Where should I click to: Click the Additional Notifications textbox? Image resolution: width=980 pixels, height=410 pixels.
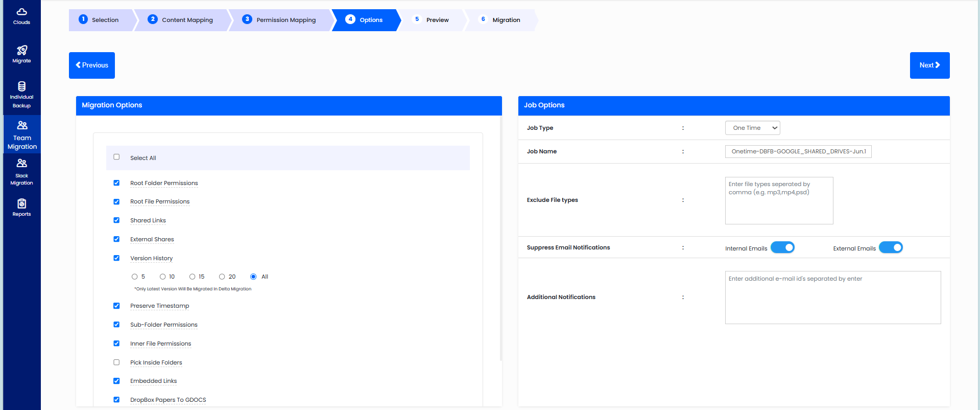[833, 298]
